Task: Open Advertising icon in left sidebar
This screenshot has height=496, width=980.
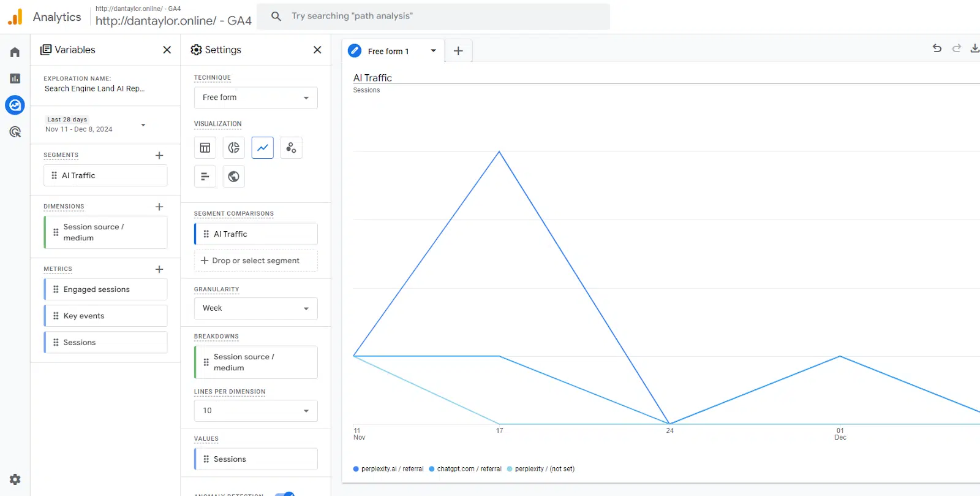Action: pyautogui.click(x=15, y=132)
